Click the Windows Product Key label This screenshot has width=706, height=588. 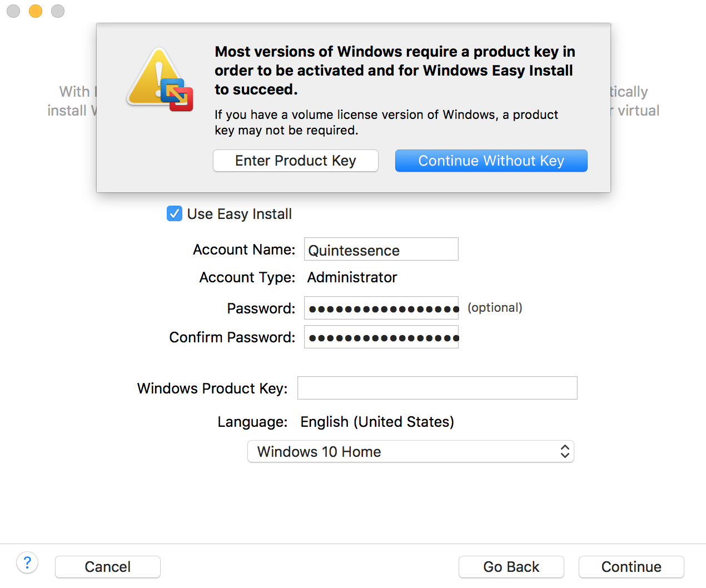tap(212, 388)
